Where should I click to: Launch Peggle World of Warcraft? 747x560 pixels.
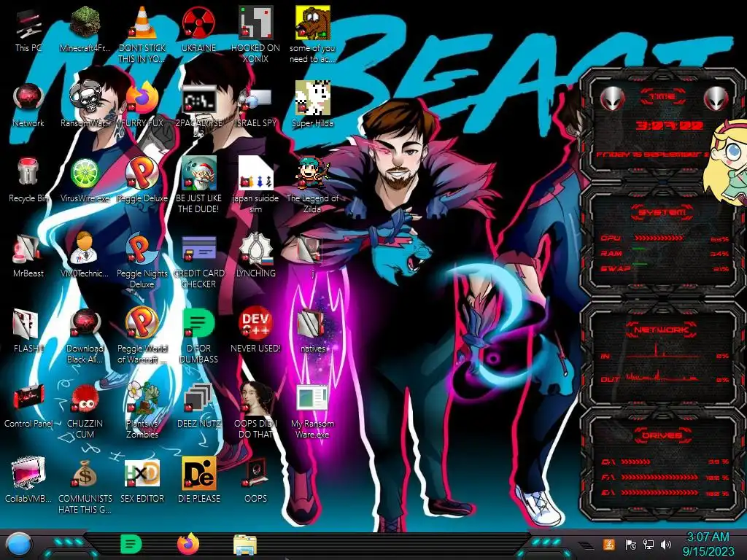click(142, 335)
